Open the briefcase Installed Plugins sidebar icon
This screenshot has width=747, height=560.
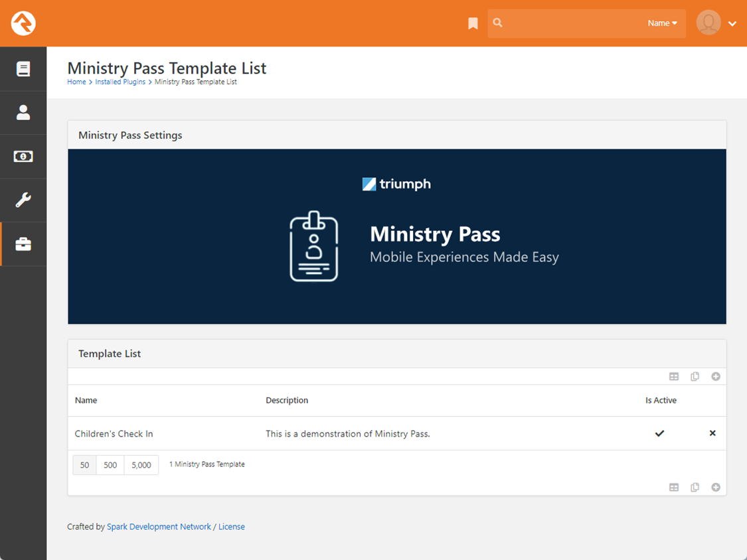23,244
